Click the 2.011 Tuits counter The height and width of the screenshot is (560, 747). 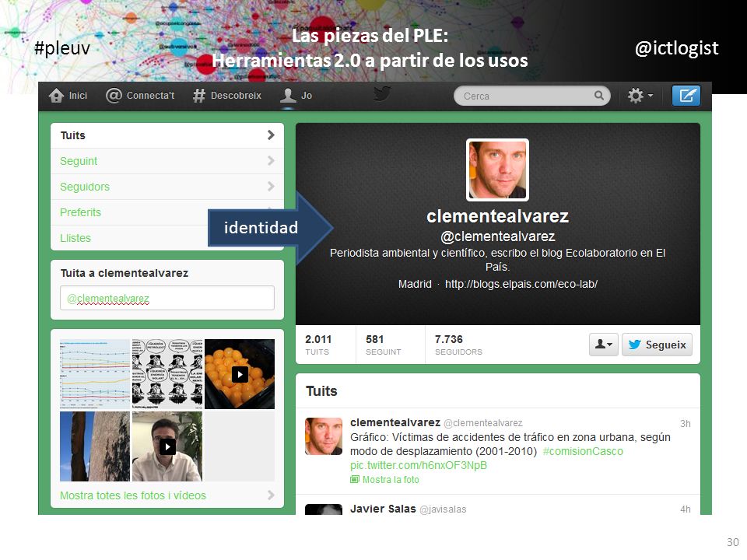tap(318, 345)
